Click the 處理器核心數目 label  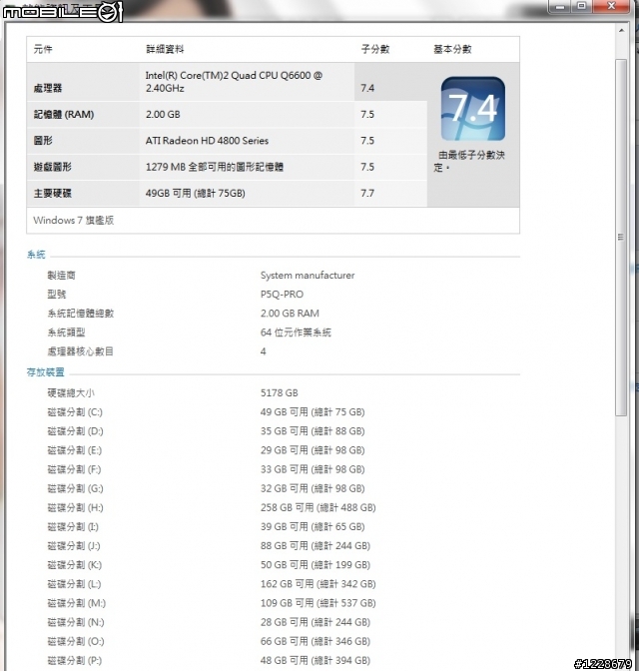pos(80,351)
